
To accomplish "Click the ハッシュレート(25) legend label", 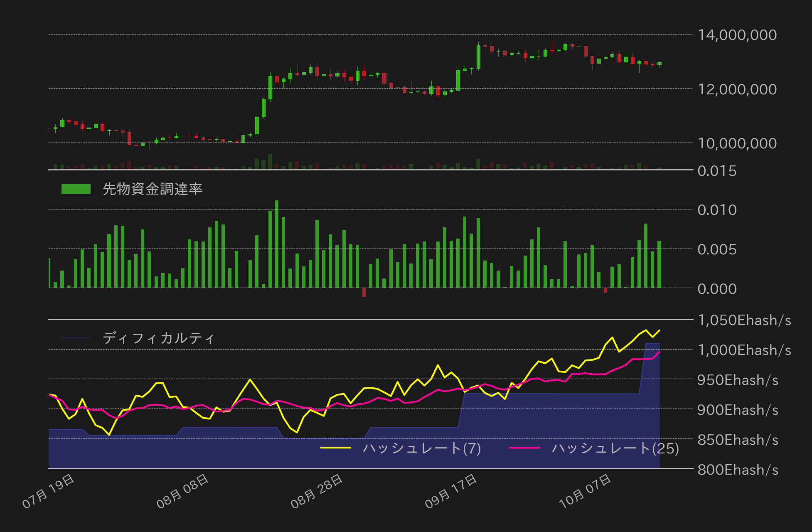I will [x=615, y=448].
